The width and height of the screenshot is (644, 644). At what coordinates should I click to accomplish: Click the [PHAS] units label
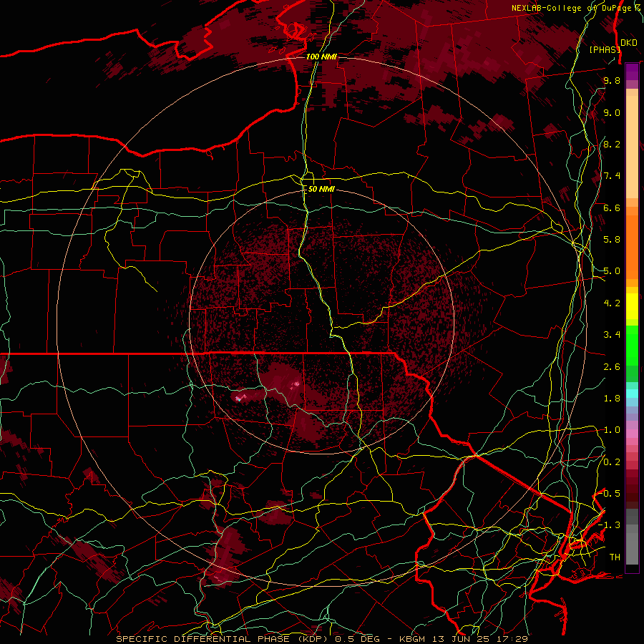(605, 49)
